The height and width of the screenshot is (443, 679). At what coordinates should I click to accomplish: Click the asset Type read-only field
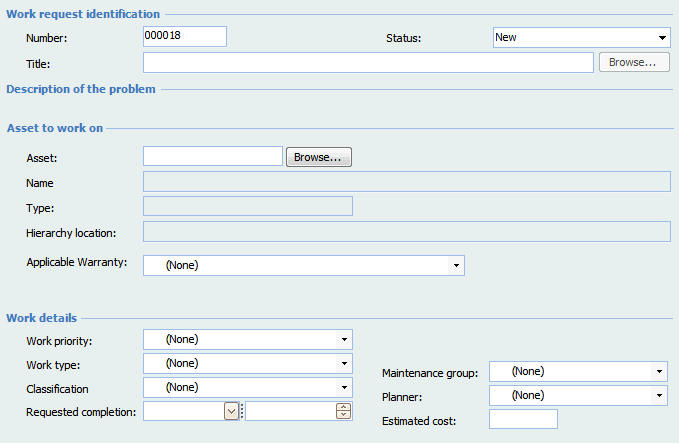point(248,207)
